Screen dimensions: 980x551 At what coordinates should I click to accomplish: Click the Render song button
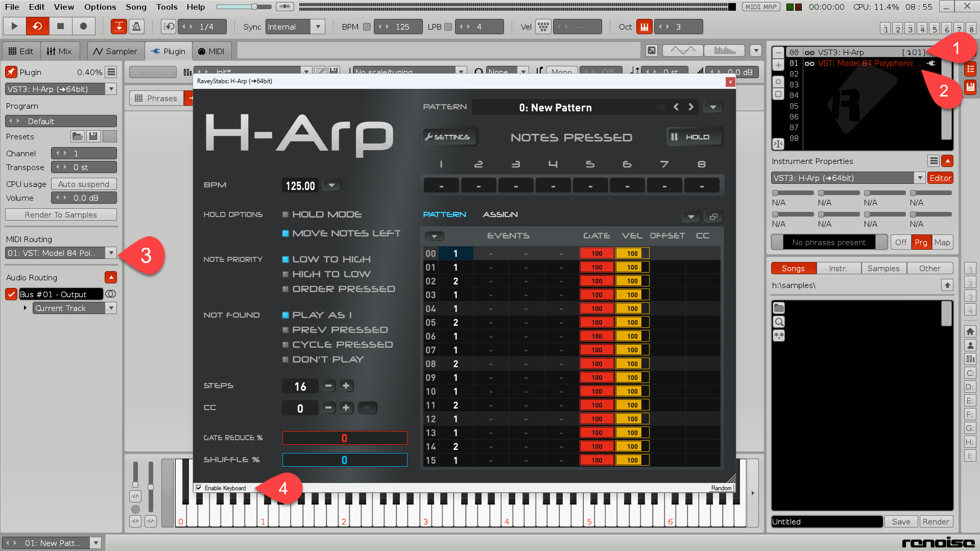(936, 521)
